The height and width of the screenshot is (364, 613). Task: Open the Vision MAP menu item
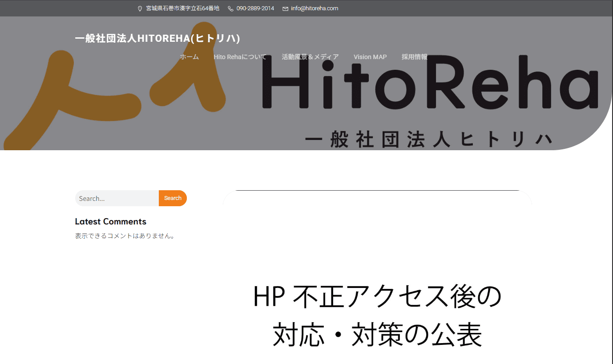point(370,57)
